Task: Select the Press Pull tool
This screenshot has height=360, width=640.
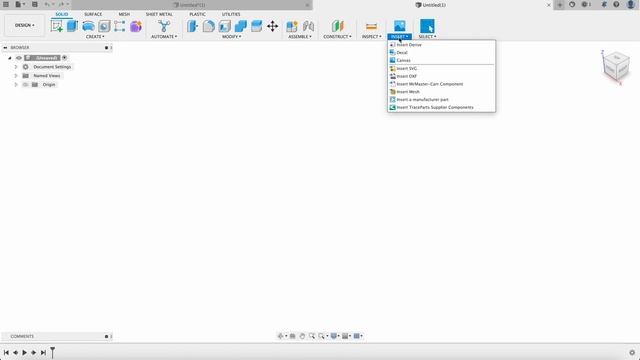Action: point(192,26)
